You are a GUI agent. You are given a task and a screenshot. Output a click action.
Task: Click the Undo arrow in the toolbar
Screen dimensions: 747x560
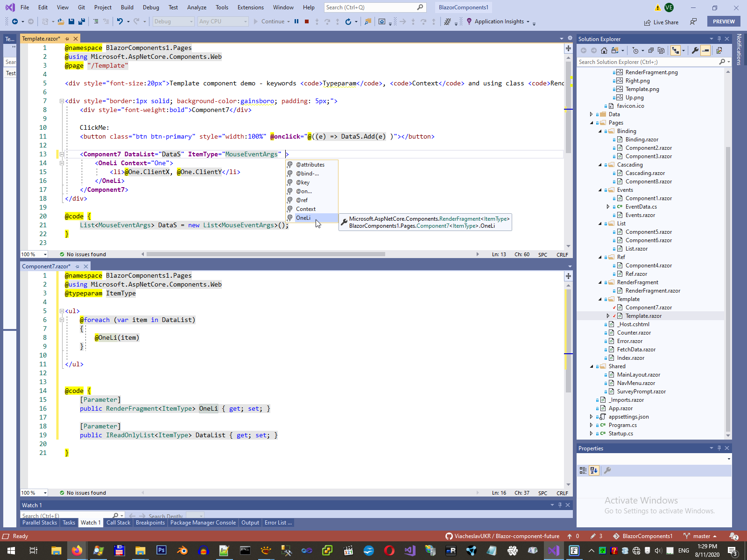click(x=120, y=21)
